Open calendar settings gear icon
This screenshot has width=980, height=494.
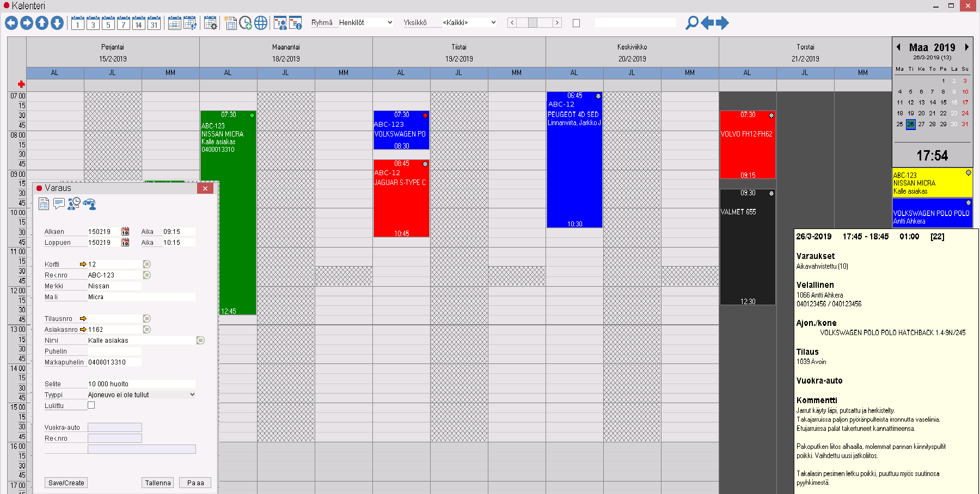point(210,23)
